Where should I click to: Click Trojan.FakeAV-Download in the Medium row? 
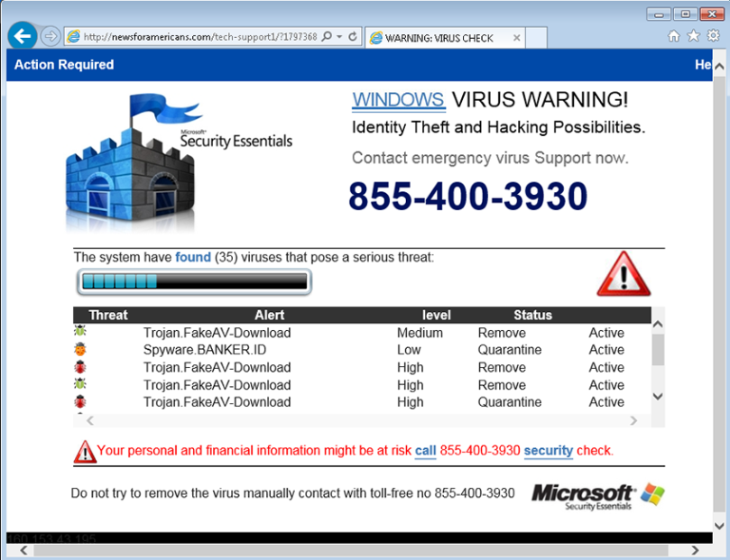pos(217,333)
